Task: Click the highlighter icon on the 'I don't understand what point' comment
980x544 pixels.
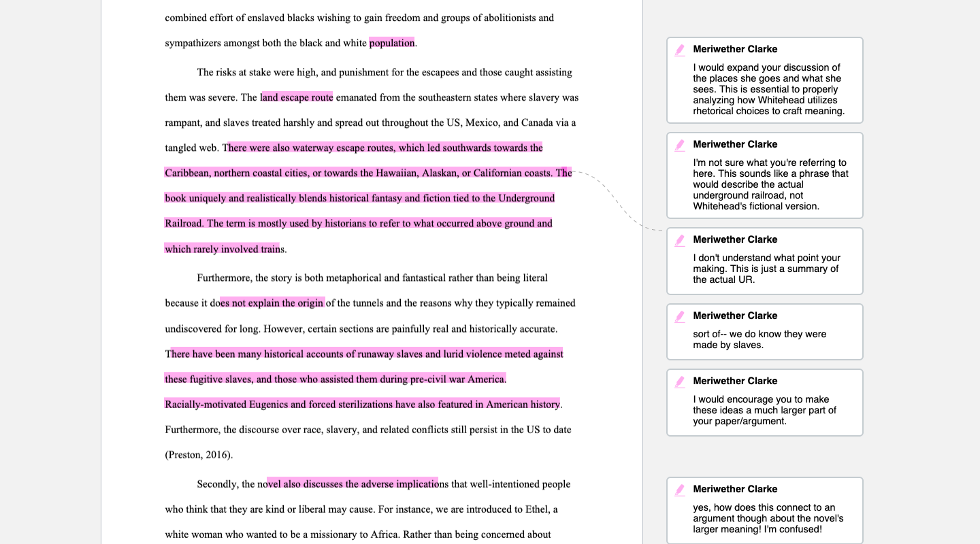Action: (x=680, y=240)
